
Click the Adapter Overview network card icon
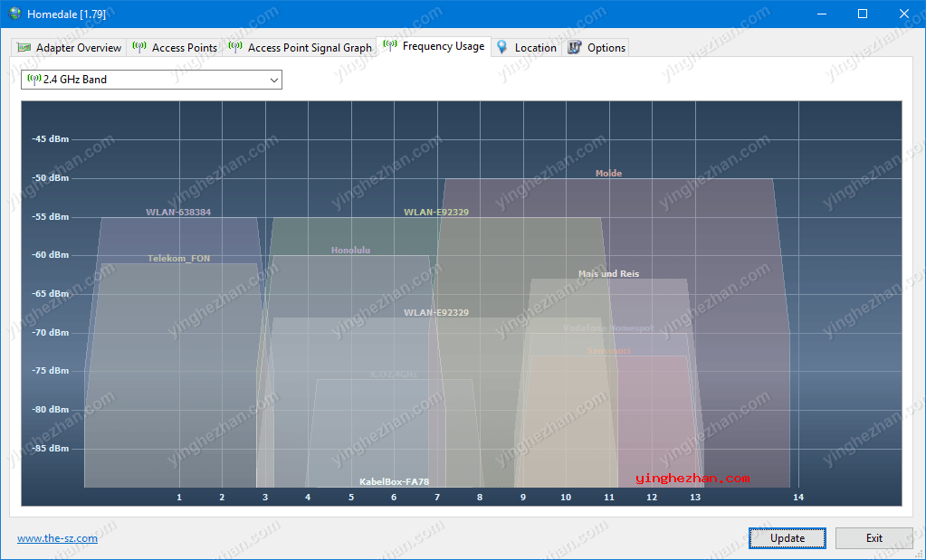point(24,48)
